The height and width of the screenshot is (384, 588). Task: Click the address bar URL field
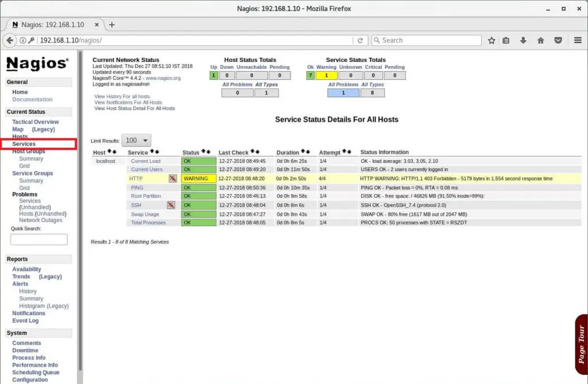click(195, 40)
